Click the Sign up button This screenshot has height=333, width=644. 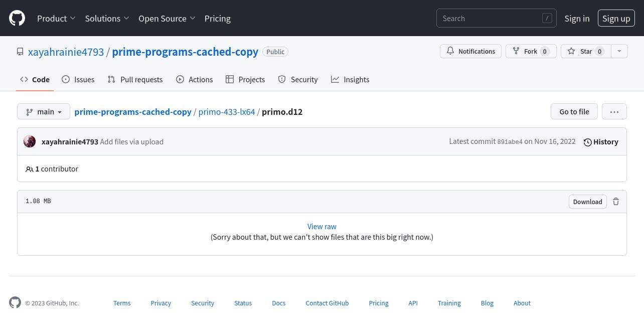point(616,19)
